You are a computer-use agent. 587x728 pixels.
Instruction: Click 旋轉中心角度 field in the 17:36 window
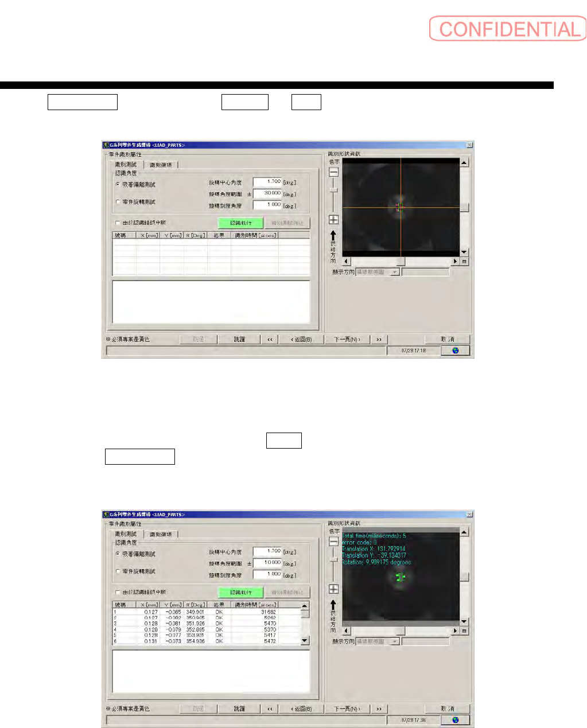[x=267, y=552]
